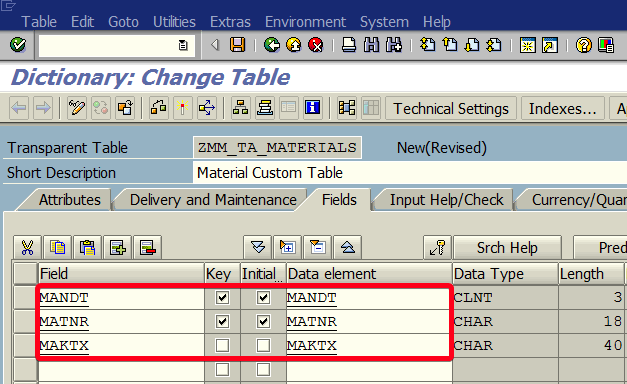Click the Key fields icon button
Screen dimensions: 627x384
(437, 248)
